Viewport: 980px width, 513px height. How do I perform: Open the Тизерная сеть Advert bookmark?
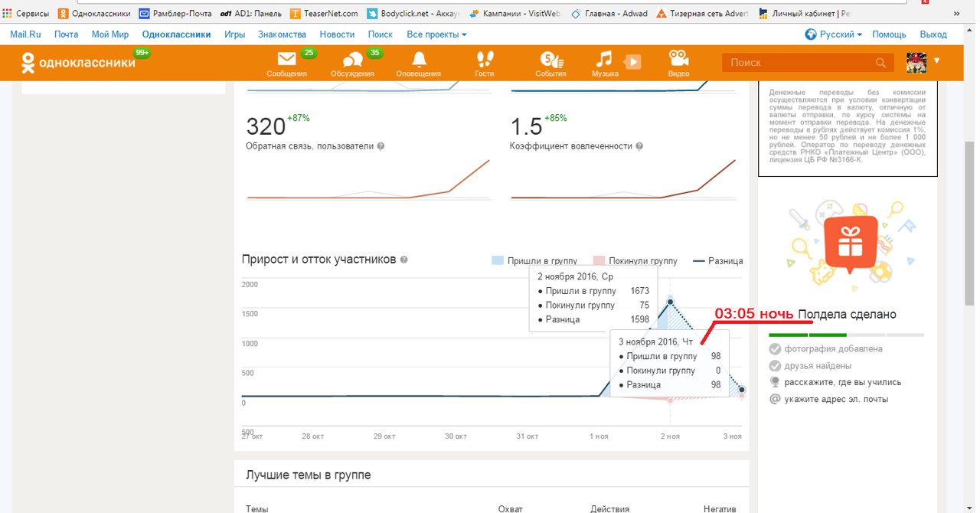[x=702, y=13]
